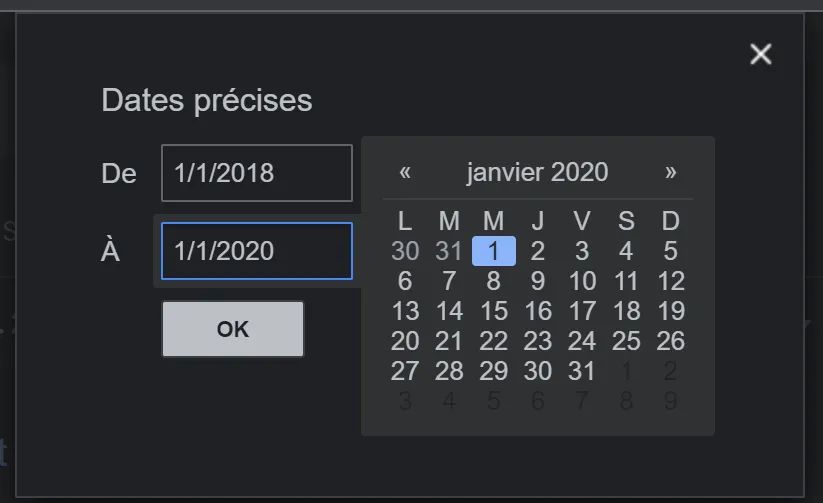Select January 10 in the calendar
Viewport: 823px width, 503px height.
582,281
